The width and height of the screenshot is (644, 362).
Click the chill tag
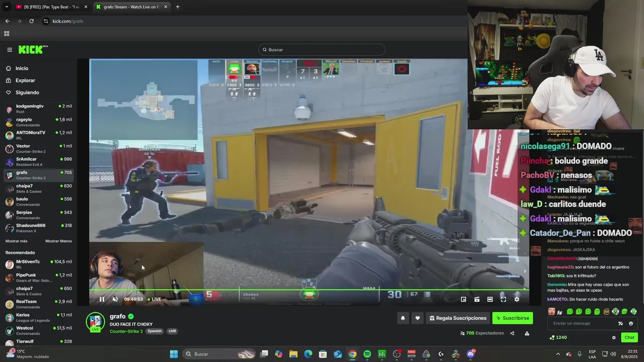click(x=172, y=331)
